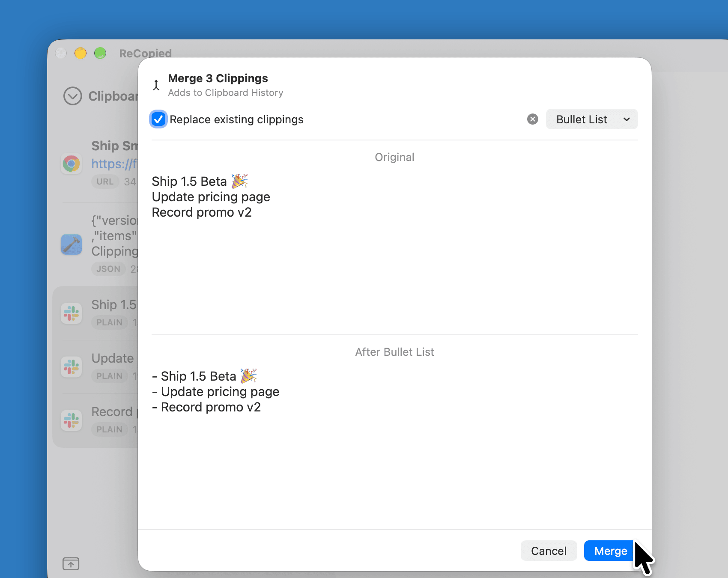Open the circled chevron menu next to Clipboard
The height and width of the screenshot is (578, 728).
(72, 96)
